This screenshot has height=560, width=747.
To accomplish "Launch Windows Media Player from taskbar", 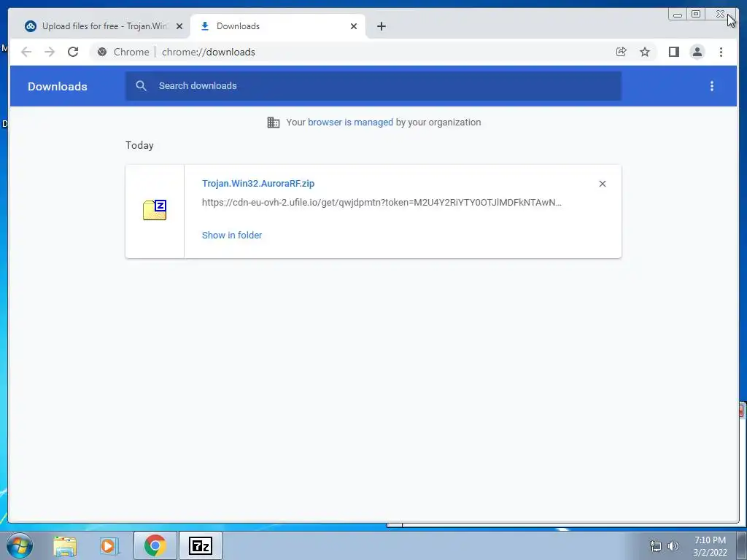I will tap(108, 545).
